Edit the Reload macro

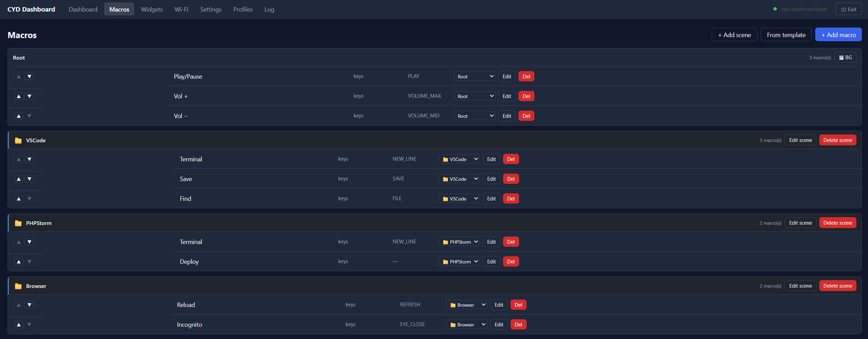coord(499,305)
